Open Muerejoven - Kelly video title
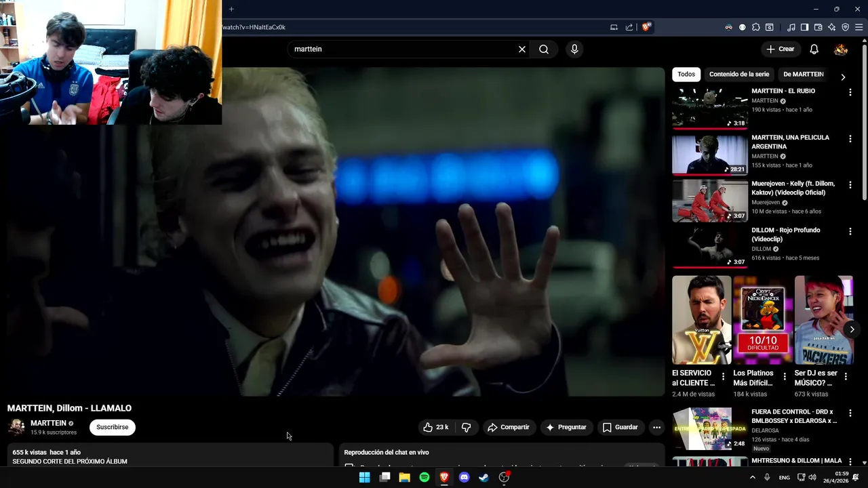The height and width of the screenshot is (488, 868). 793,188
